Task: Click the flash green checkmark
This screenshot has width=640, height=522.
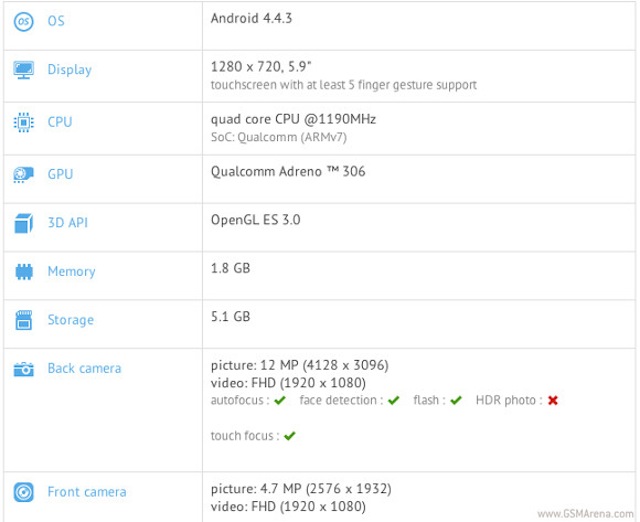Action: (x=456, y=400)
